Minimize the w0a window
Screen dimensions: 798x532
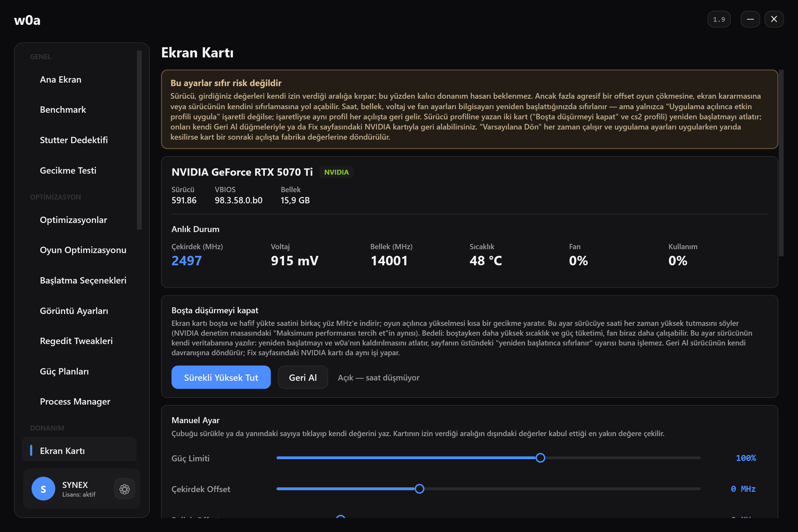point(750,19)
